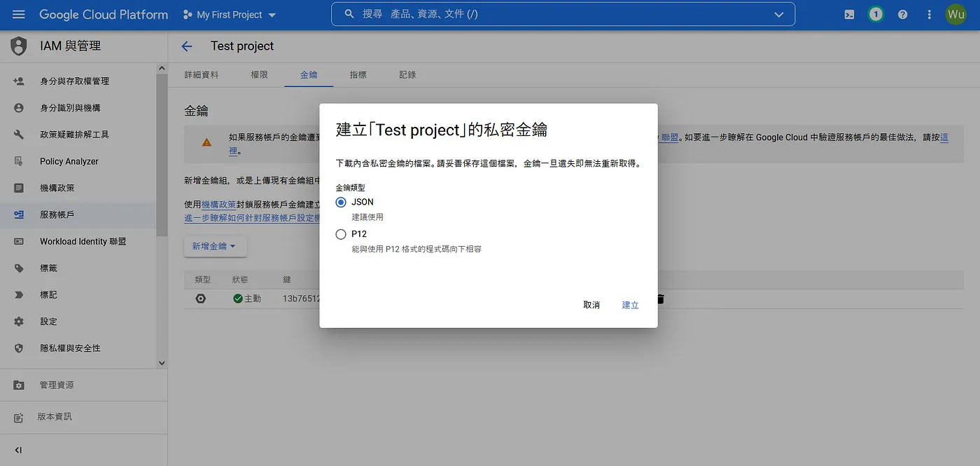The image size is (980, 466).
Task: Delete the key with the trash icon
Action: coord(660,299)
